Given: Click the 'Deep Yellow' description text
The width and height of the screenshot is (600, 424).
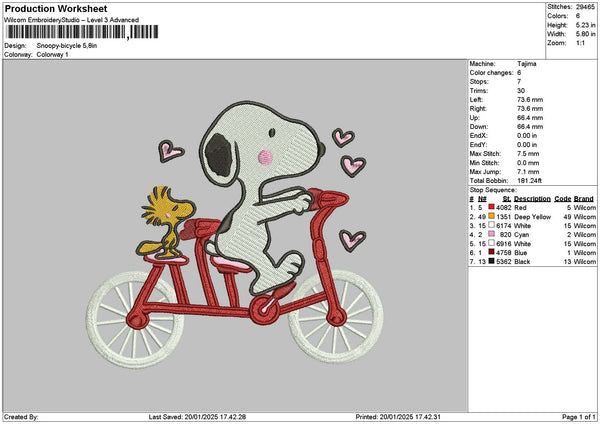Looking at the screenshot, I should [533, 217].
